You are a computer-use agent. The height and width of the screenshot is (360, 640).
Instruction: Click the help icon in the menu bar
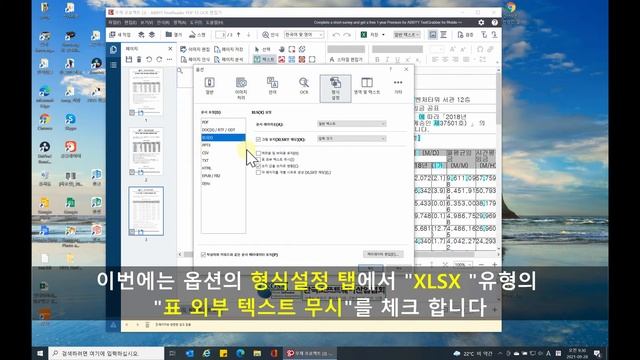(495, 22)
